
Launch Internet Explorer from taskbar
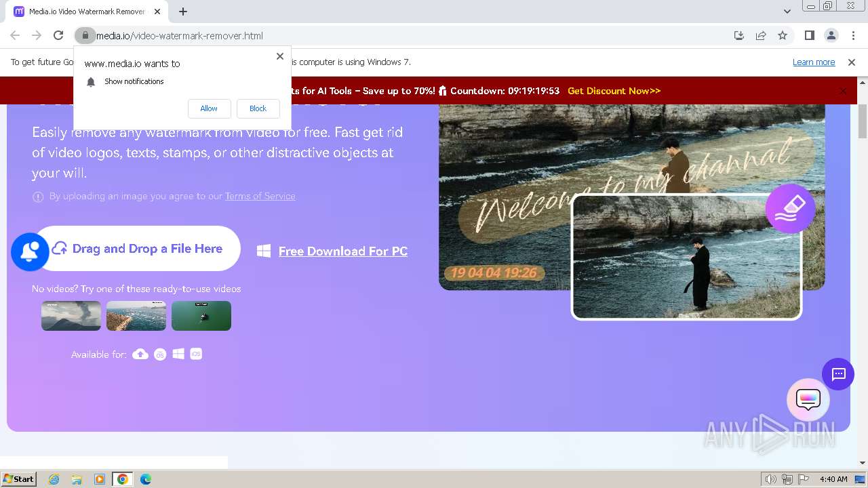54,479
